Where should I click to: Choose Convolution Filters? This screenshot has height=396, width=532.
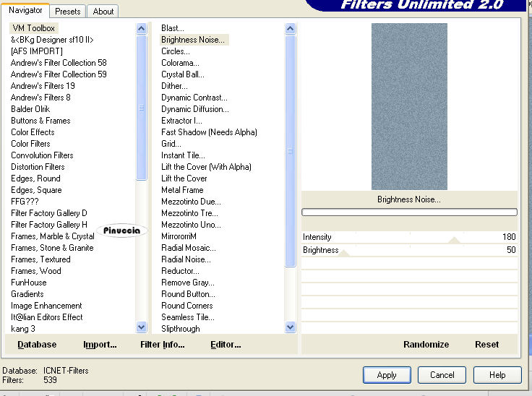[42, 155]
